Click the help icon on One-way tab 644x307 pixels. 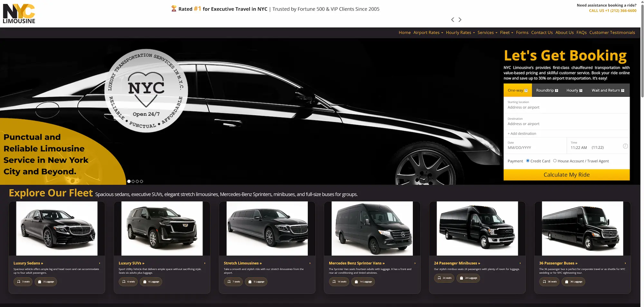(x=526, y=91)
